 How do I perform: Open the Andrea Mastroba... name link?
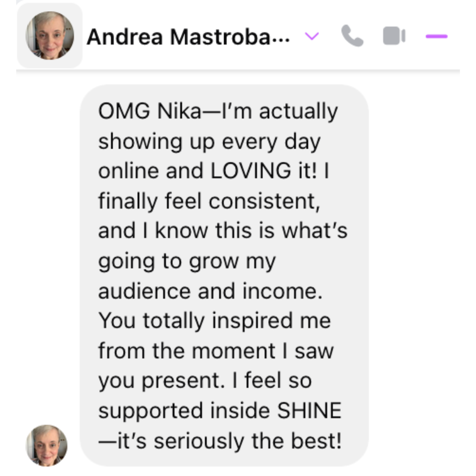[x=188, y=37]
